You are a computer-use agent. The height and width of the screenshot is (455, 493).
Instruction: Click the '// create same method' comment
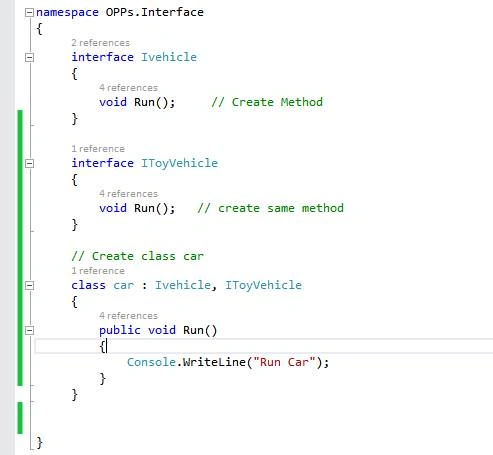[x=270, y=208]
